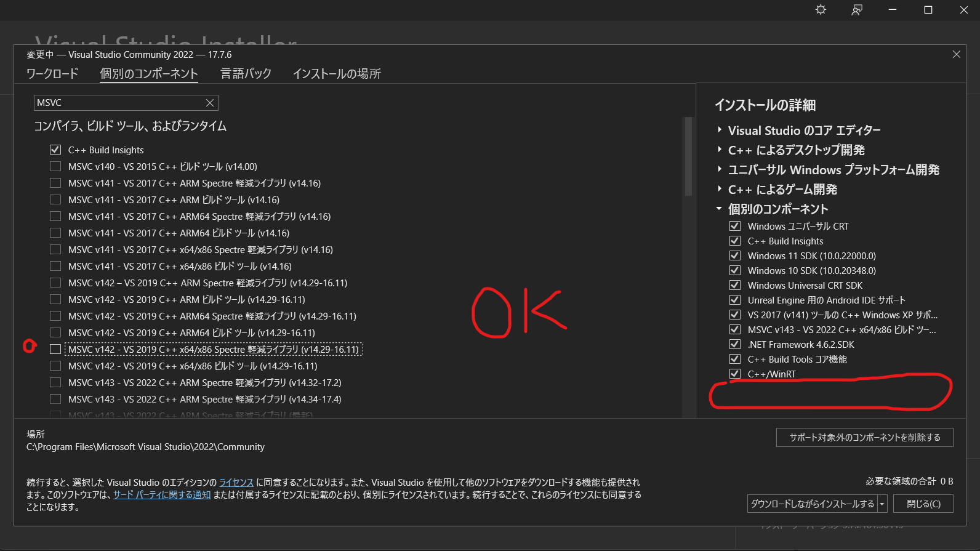Go to the インストールの場所 tab
The width and height of the screenshot is (980, 551).
[x=337, y=74]
